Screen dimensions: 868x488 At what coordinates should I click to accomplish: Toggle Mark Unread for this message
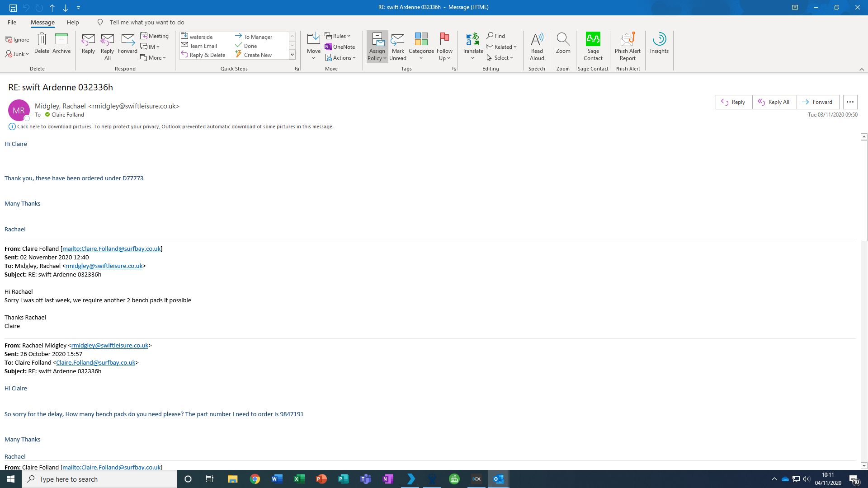tap(397, 46)
